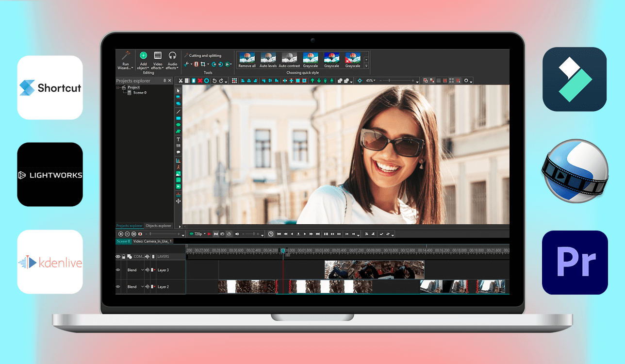This screenshot has width=625, height=364.
Task: Hide Layer 3 with eye icon
Action: (x=118, y=270)
